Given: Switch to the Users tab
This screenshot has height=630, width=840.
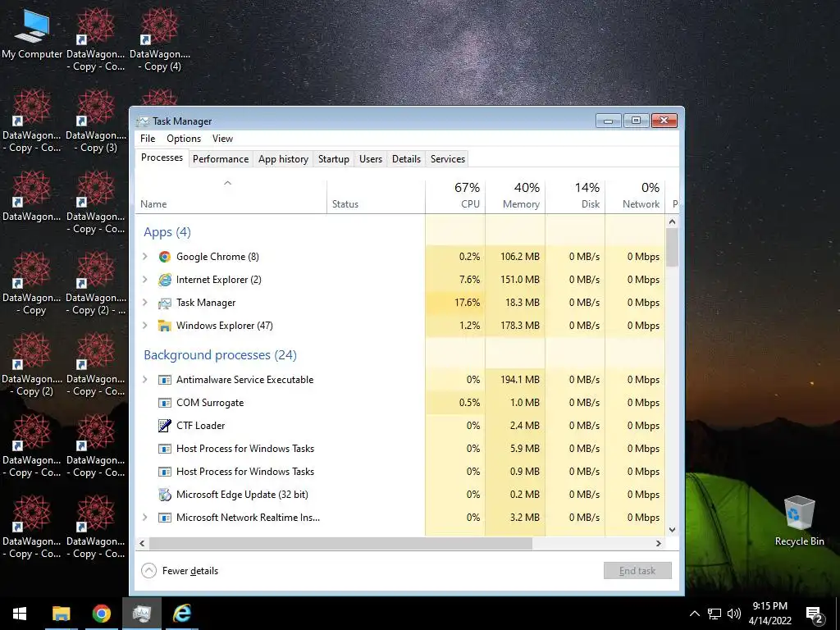Looking at the screenshot, I should [371, 159].
